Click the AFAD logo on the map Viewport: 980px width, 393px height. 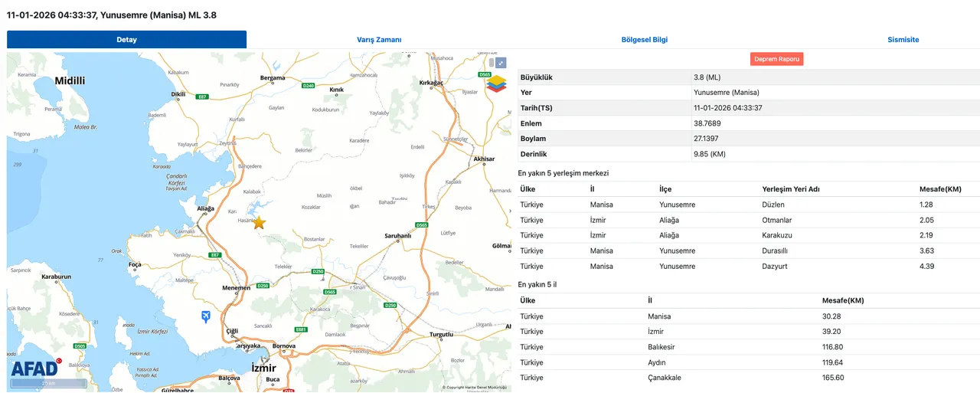tap(35, 368)
